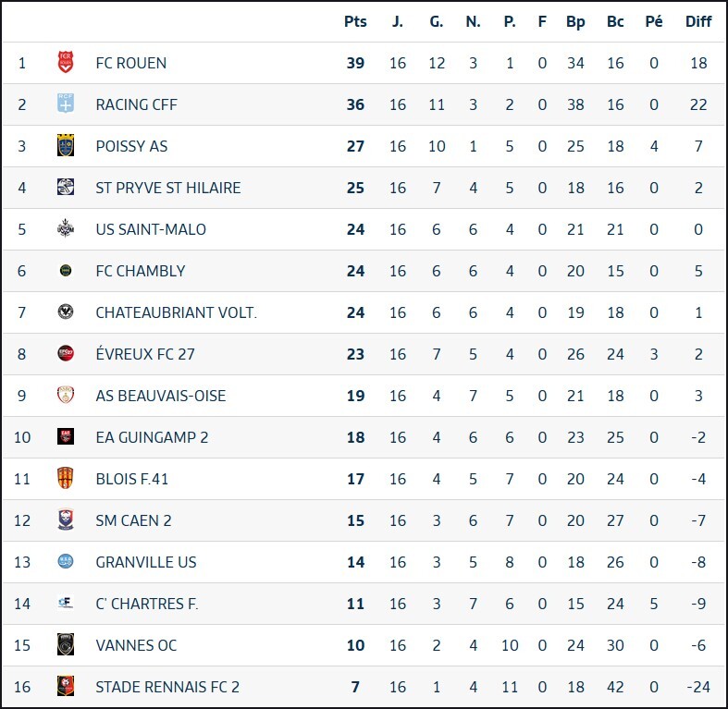Click the Blois F.41 striped crest
Viewport: 728px width, 709px height.
tap(66, 479)
